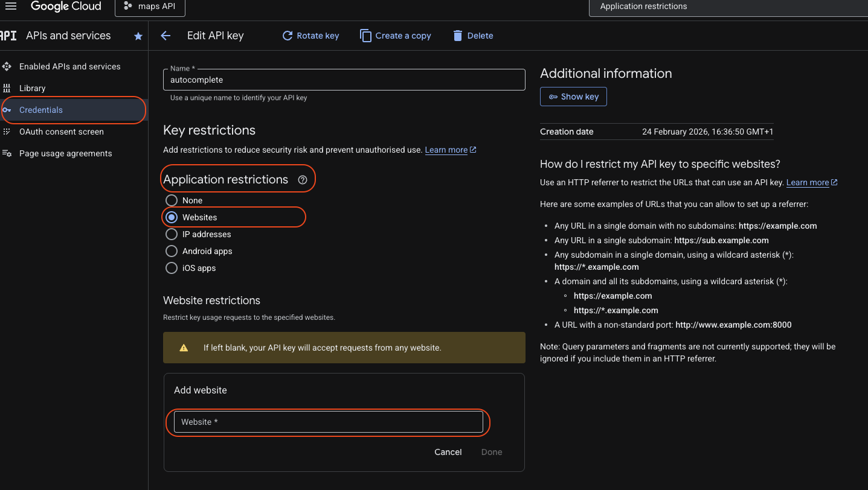
Task: Select the None radio button
Action: [172, 200]
